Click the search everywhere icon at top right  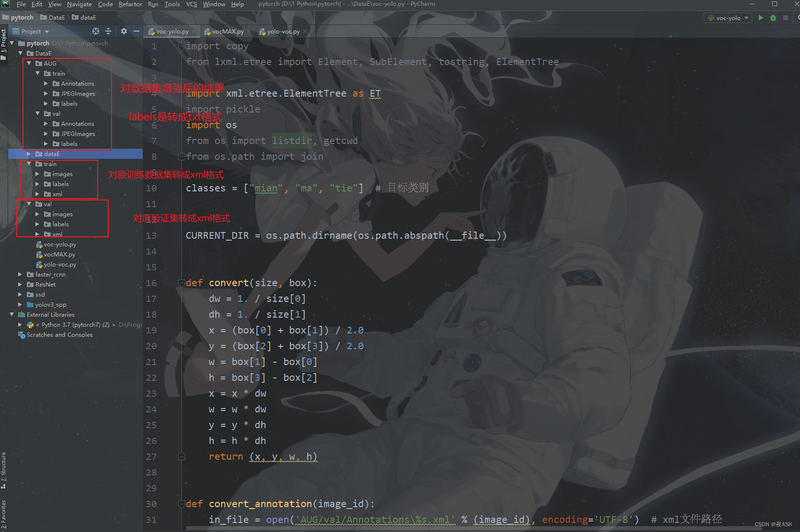(x=798, y=18)
